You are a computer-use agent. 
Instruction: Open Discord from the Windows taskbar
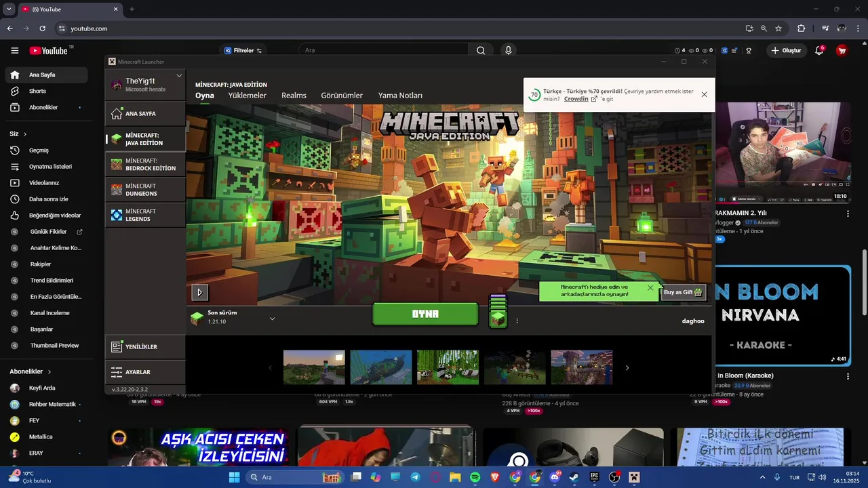point(555,477)
